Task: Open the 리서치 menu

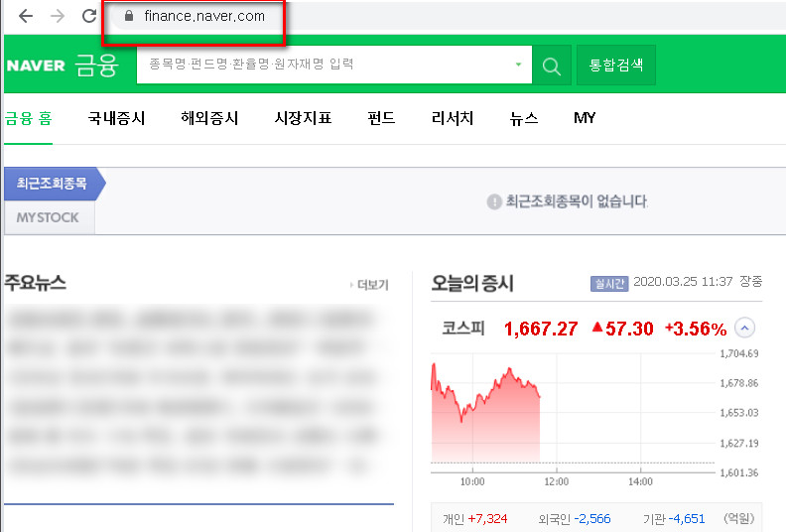Action: pyautogui.click(x=453, y=118)
